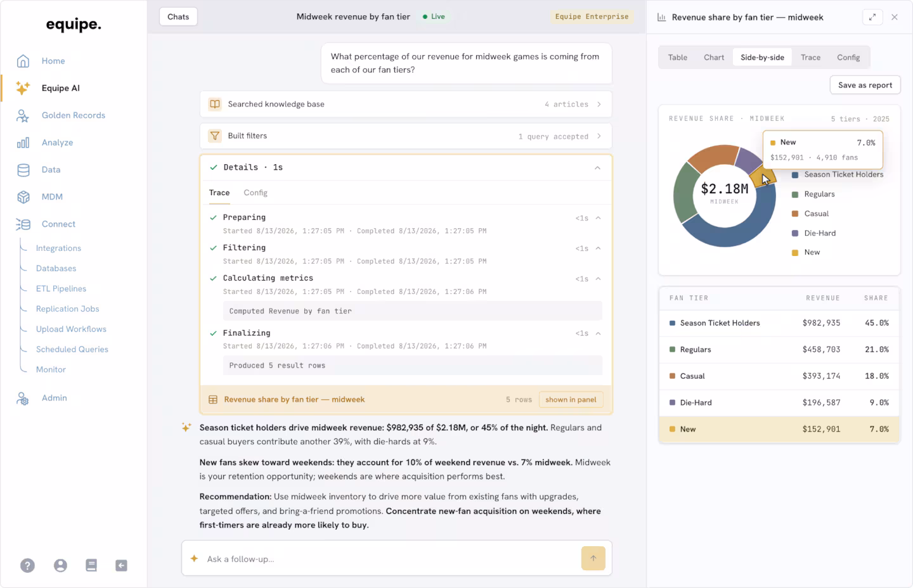913x588 pixels.
Task: Select the Side-by-side tab
Action: tap(762, 57)
